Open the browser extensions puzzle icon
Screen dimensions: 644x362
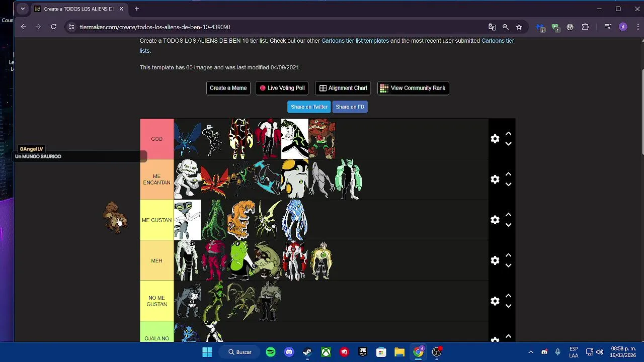[585, 27]
